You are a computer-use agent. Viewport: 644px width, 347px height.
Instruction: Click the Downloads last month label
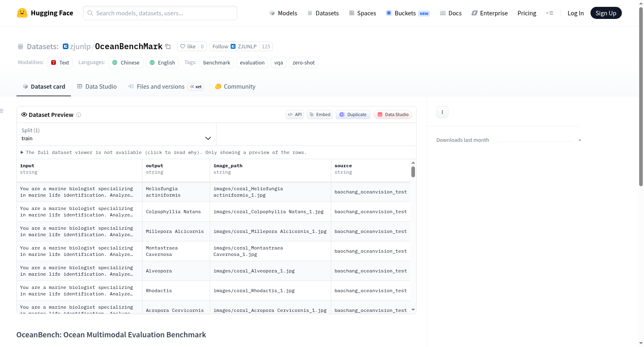point(463,140)
